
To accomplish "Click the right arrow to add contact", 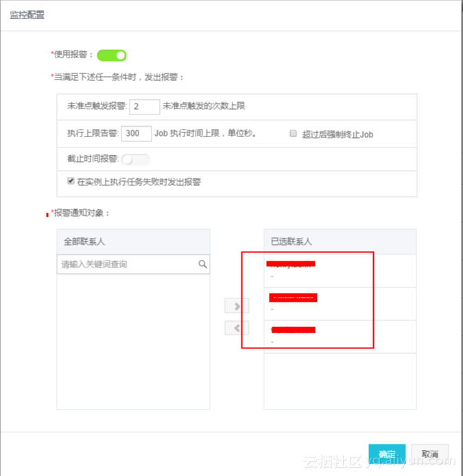I will tap(237, 306).
